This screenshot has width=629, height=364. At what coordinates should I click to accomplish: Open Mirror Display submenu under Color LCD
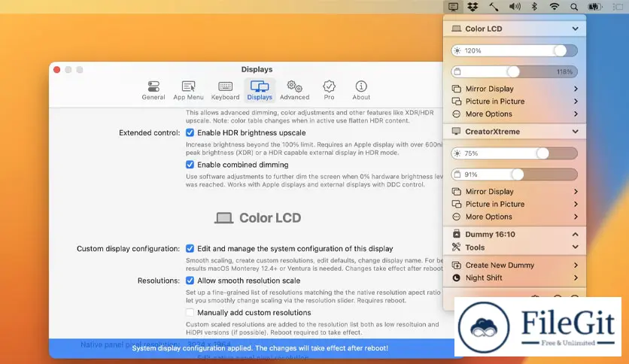tap(515, 89)
